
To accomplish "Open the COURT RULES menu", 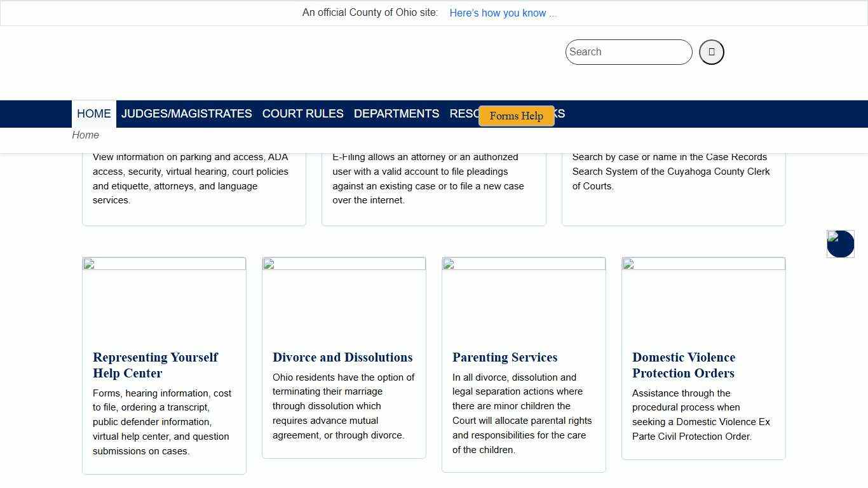I will (302, 114).
